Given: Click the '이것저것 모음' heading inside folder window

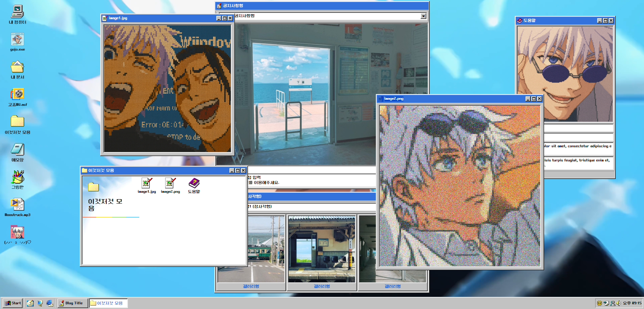Looking at the screenshot, I should point(105,205).
